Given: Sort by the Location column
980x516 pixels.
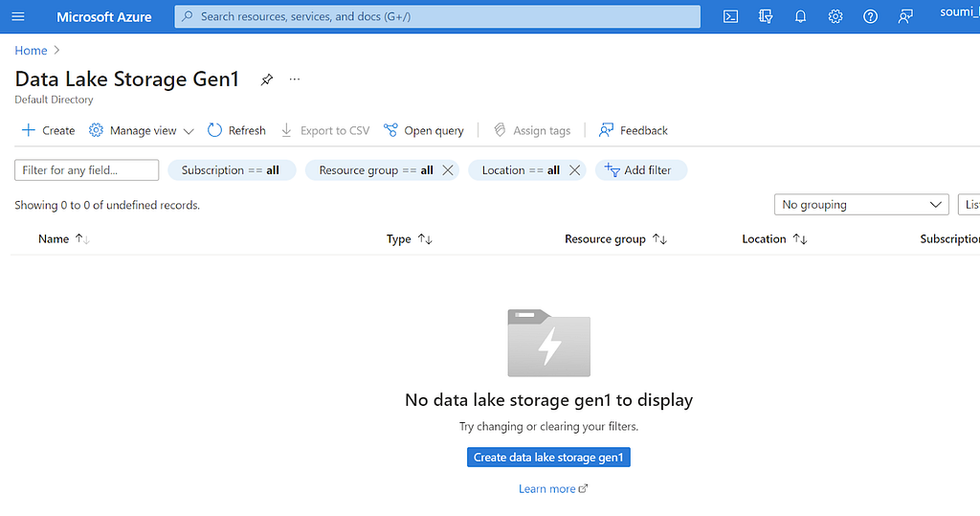Looking at the screenshot, I should (774, 239).
